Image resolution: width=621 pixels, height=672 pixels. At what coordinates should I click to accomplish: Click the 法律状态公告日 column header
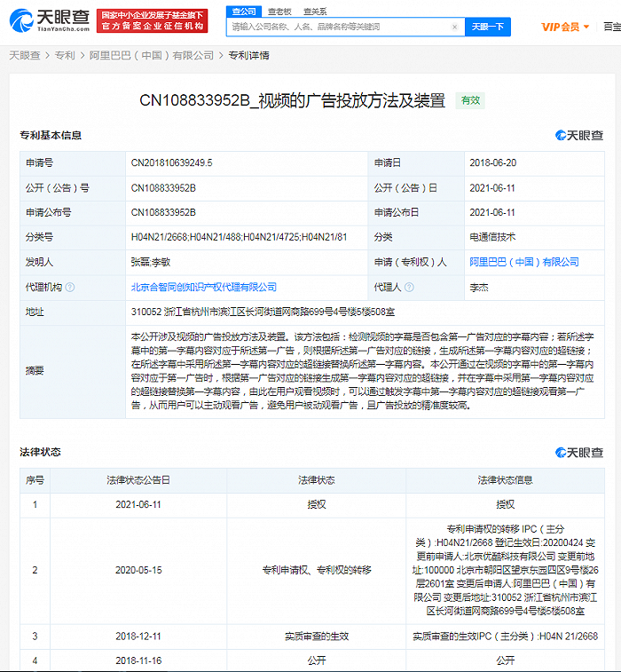click(138, 480)
